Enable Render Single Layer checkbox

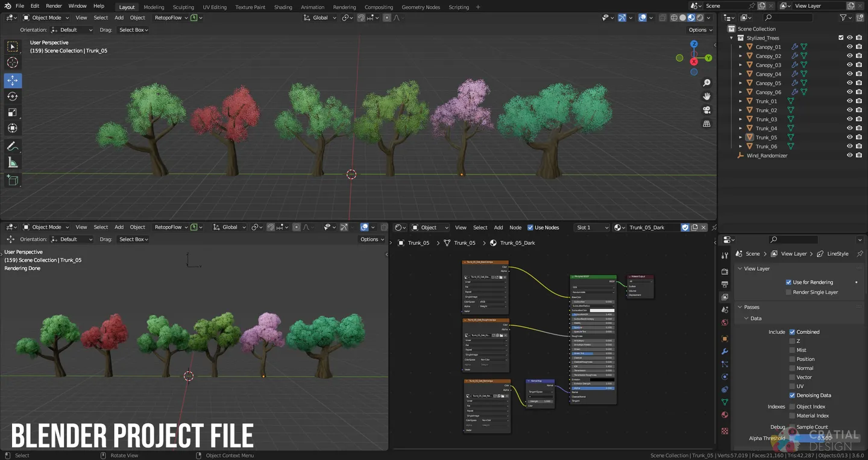pos(788,292)
